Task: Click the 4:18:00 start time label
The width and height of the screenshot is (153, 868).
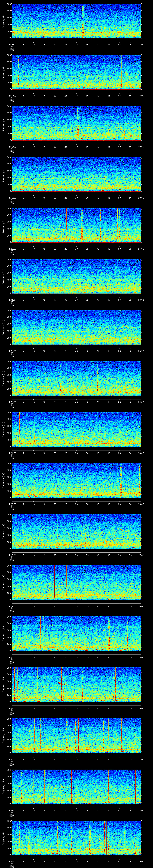Action: (x=12, y=147)
